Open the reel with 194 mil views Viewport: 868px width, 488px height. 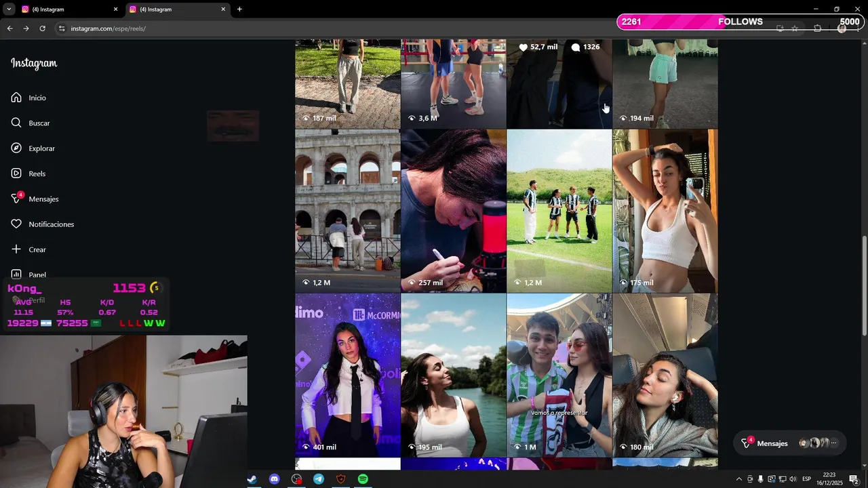tap(665, 84)
